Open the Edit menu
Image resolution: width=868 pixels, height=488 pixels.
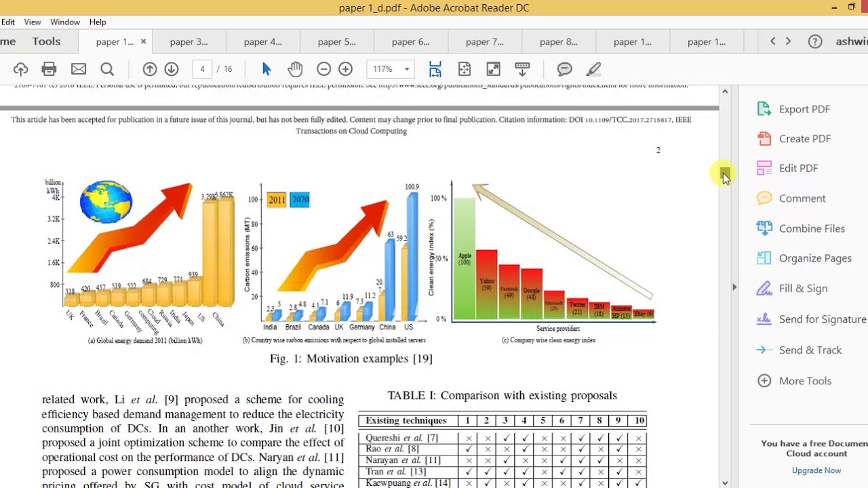(8, 22)
